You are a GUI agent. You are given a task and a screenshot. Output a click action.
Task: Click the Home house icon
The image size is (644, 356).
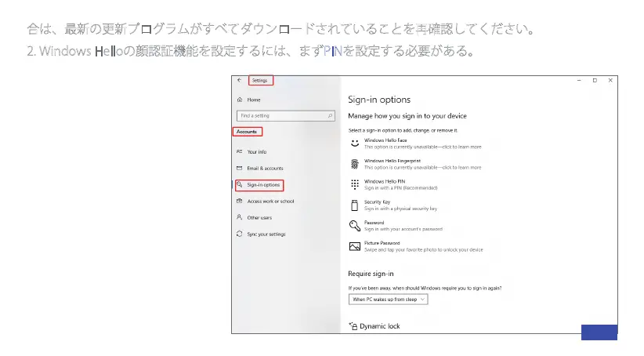[240, 100]
